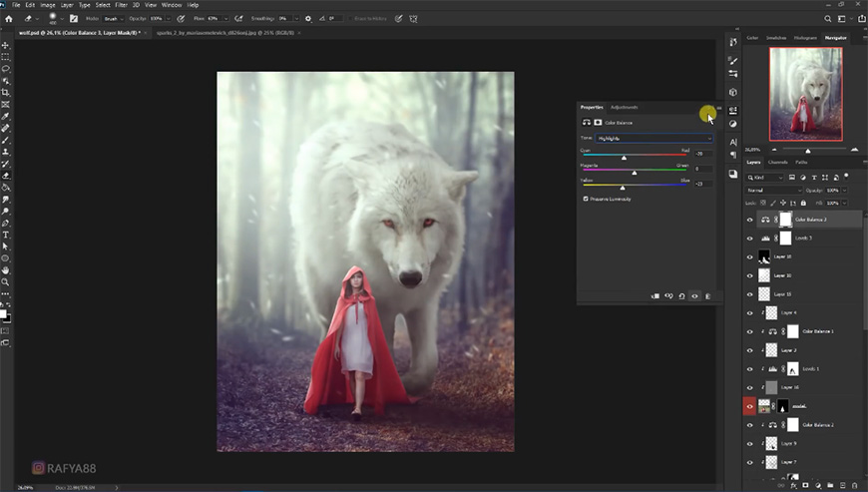This screenshot has height=492, width=868.
Task: Select the Horizontal Type tool
Action: 6,235
